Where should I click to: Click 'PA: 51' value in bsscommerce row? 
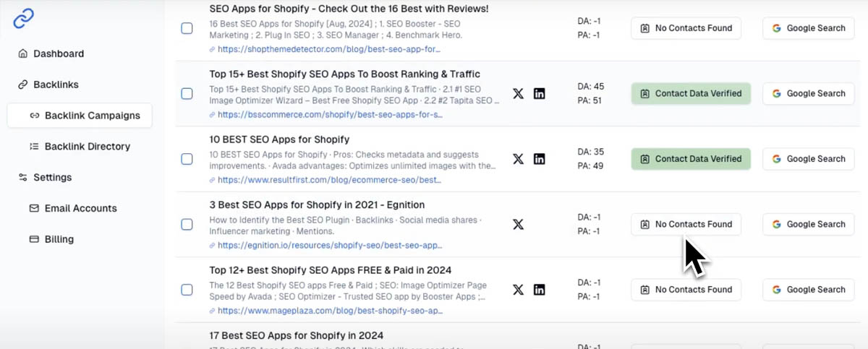coord(590,100)
